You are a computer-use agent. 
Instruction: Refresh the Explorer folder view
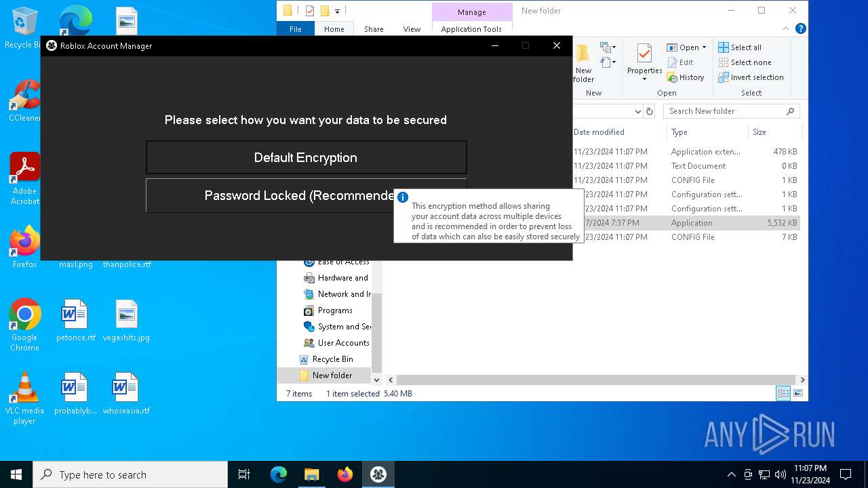pos(650,111)
